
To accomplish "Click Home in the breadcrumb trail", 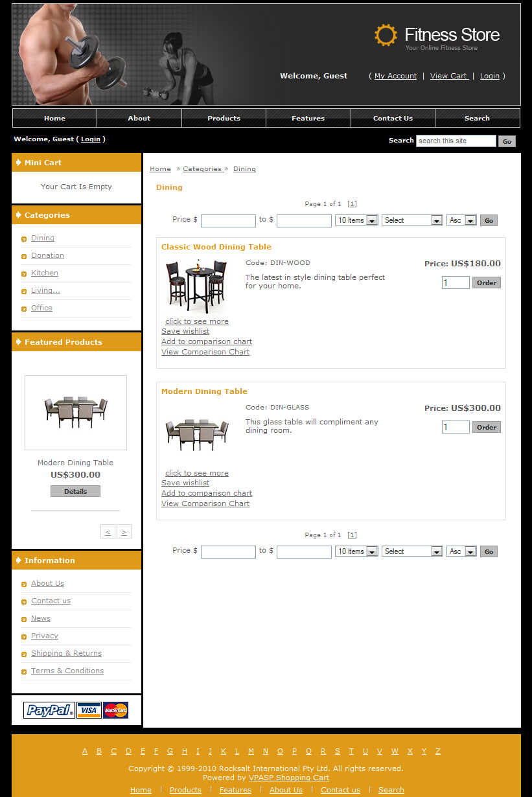I will 160,168.
